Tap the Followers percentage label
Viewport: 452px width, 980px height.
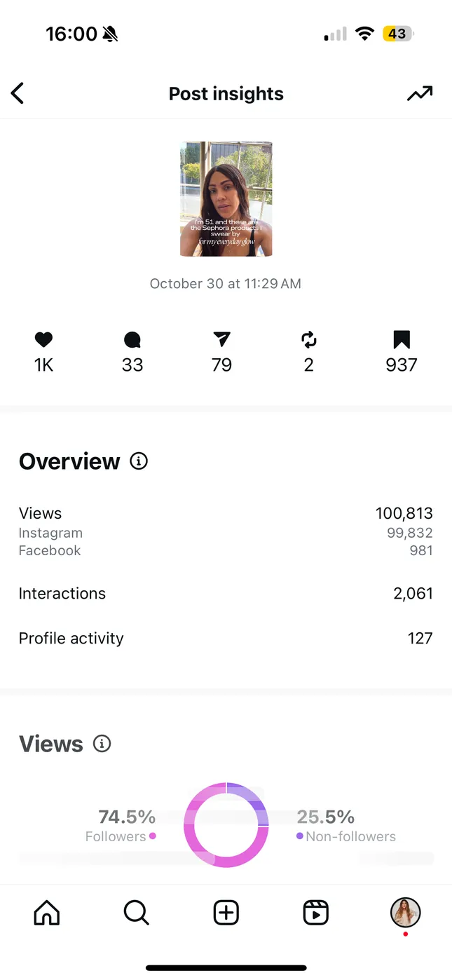127,817
